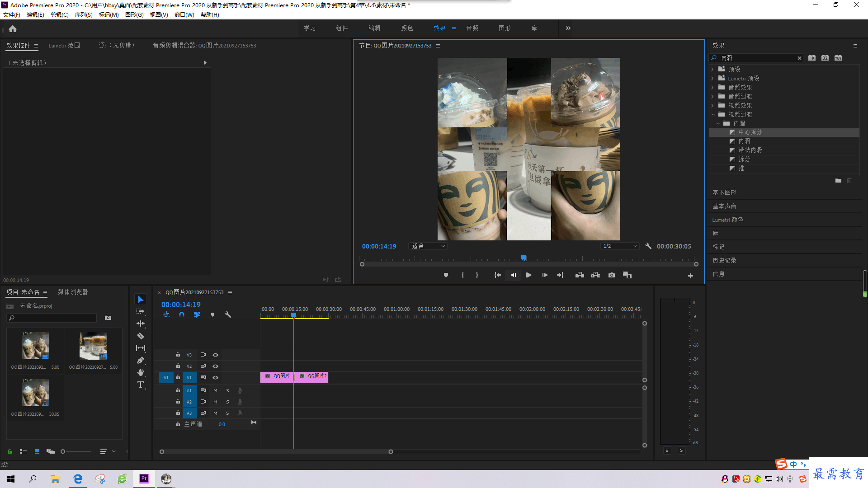This screenshot has width=868, height=488.
Task: Toggle V2 track output eye
Action: pos(216,366)
